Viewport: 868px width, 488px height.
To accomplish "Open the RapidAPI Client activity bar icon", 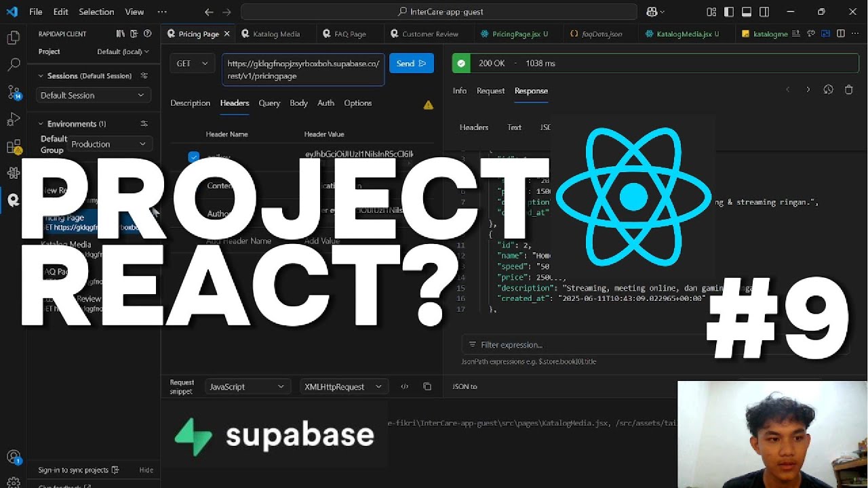I will coord(13,200).
